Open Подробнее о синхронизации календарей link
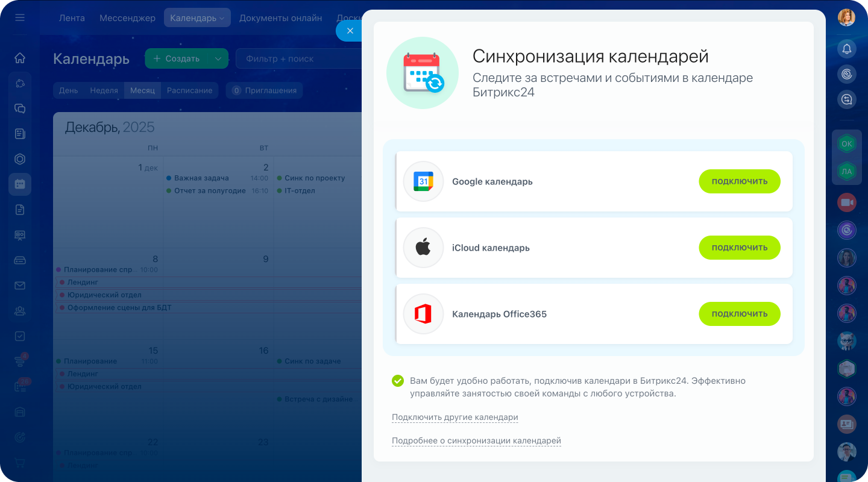868x482 pixels. [x=476, y=441]
